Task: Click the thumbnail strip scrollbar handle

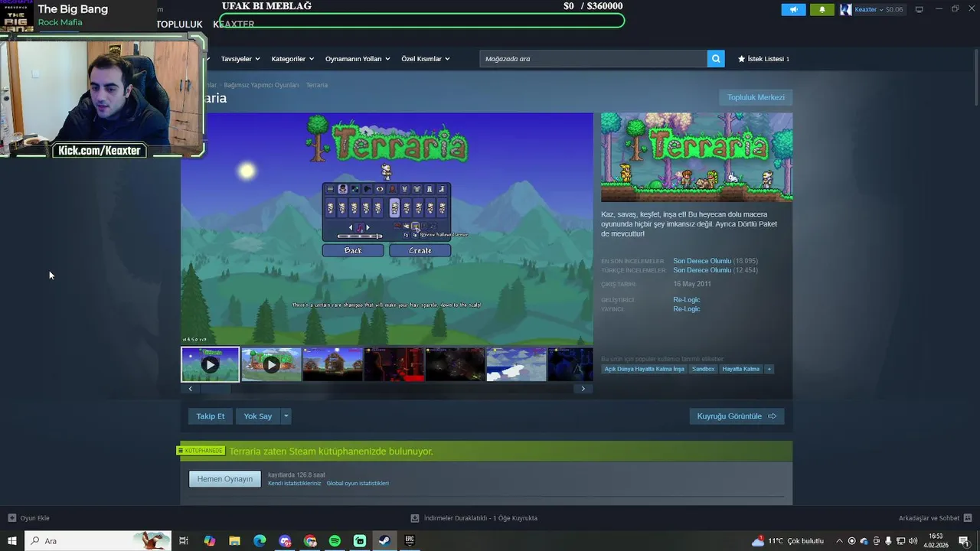Action: pyautogui.click(x=215, y=389)
